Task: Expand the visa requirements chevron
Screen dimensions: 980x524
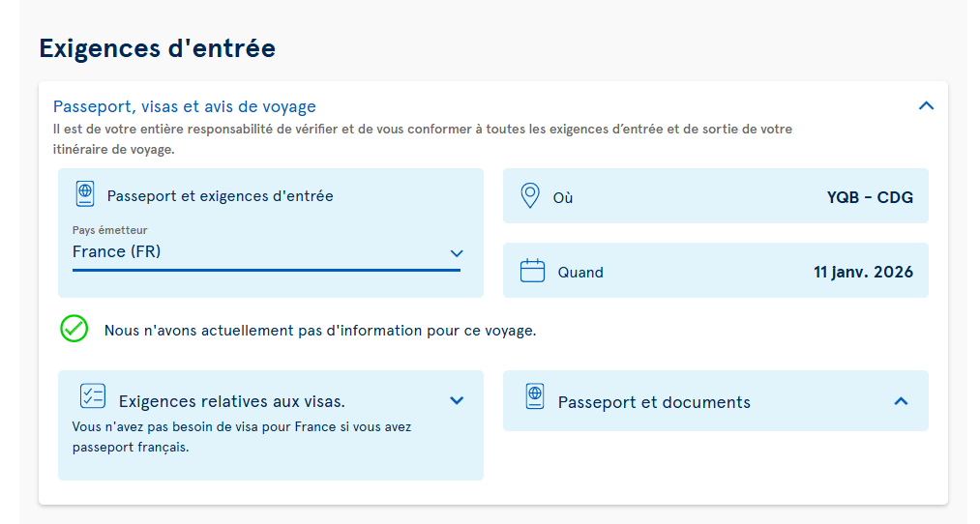Action: pos(457,400)
